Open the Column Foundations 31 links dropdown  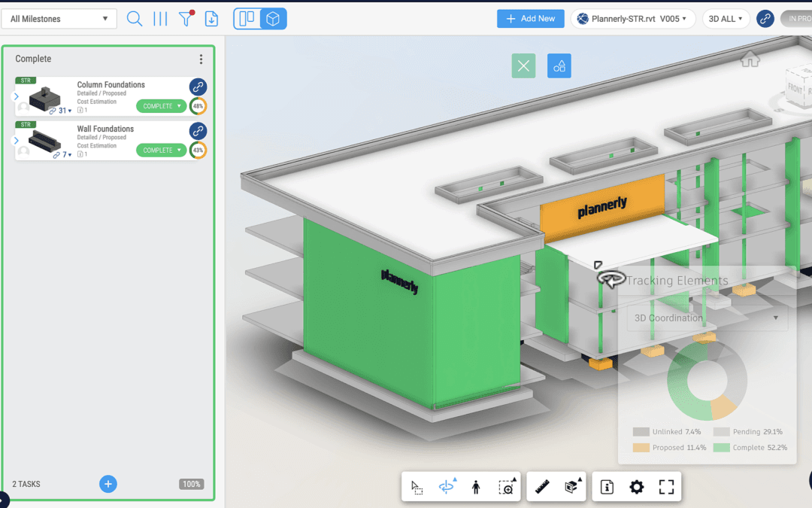pos(61,111)
